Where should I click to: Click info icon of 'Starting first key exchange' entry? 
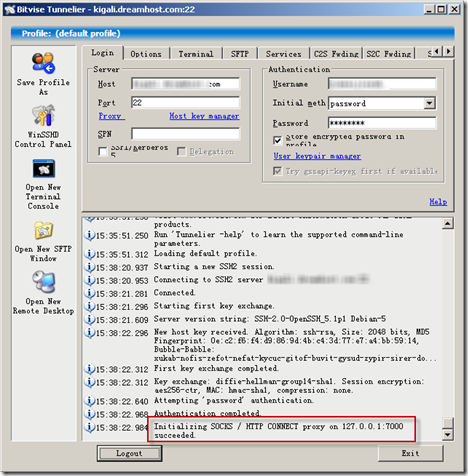click(x=89, y=306)
